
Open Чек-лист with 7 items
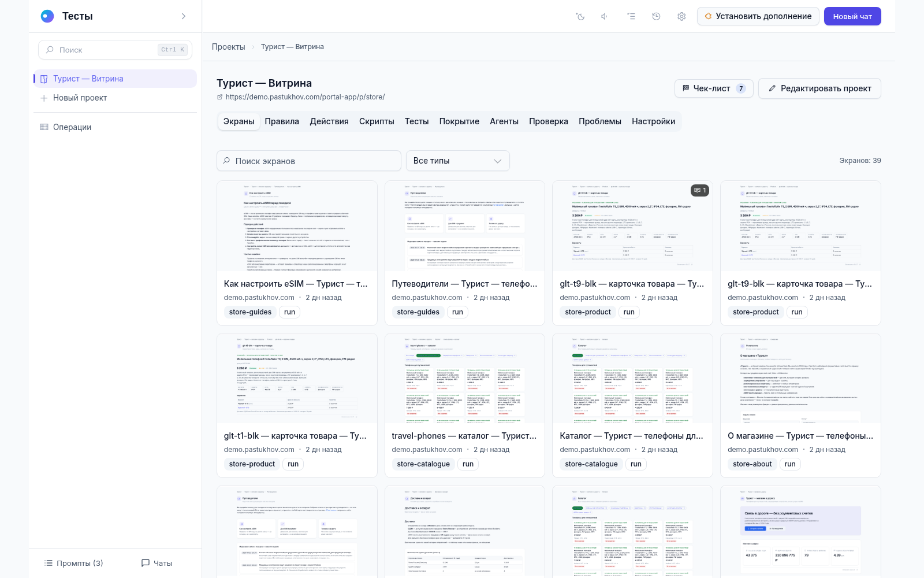(x=714, y=88)
